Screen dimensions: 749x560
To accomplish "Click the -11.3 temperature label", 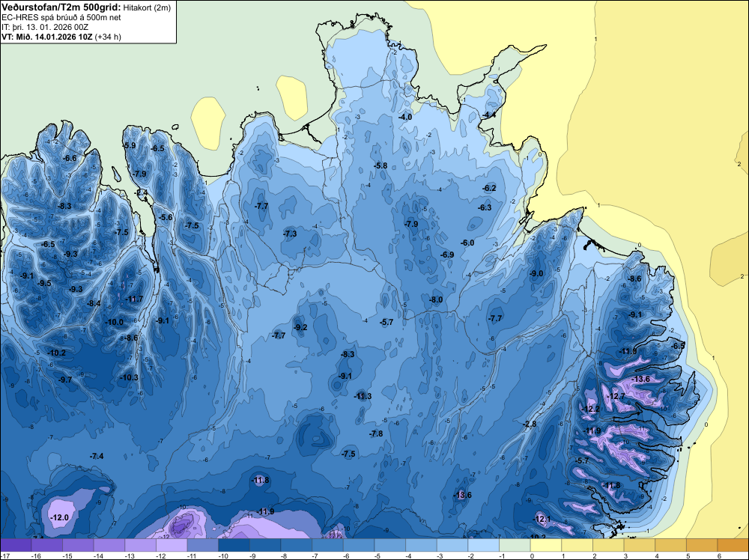I will coord(363,396).
